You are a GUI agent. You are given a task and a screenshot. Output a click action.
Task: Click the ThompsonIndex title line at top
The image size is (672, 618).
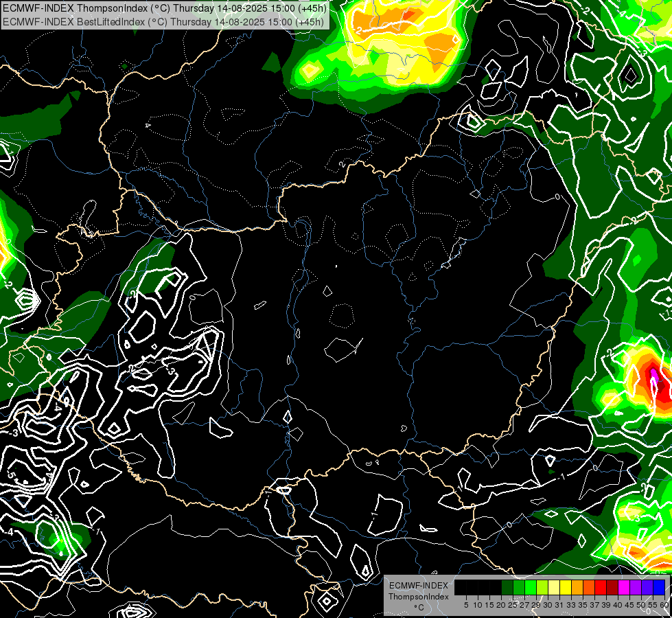pos(165,8)
